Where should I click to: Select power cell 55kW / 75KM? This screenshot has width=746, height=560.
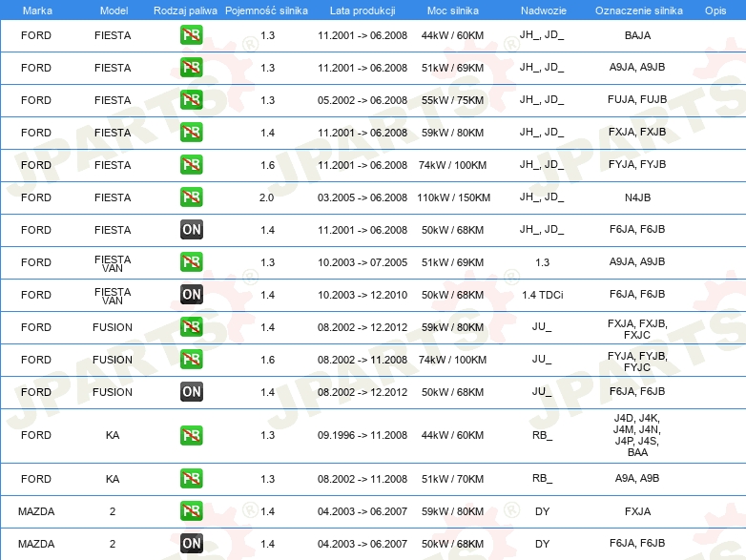(x=452, y=100)
